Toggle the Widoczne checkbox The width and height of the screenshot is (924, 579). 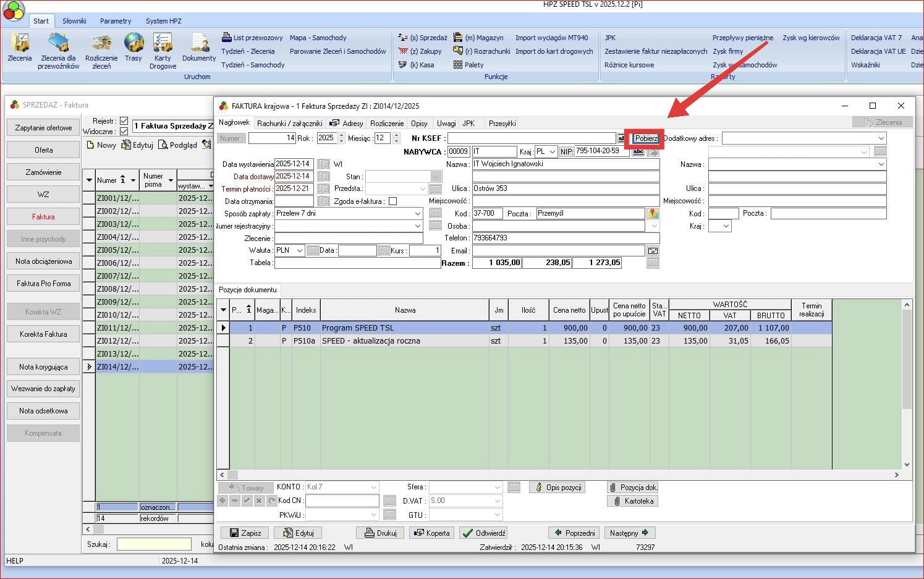coord(124,132)
